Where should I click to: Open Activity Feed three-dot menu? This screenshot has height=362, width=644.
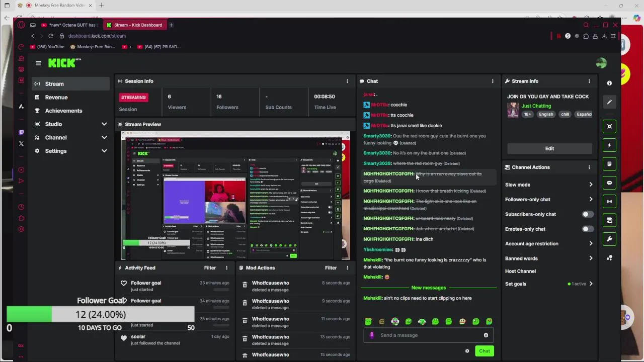tap(226, 268)
